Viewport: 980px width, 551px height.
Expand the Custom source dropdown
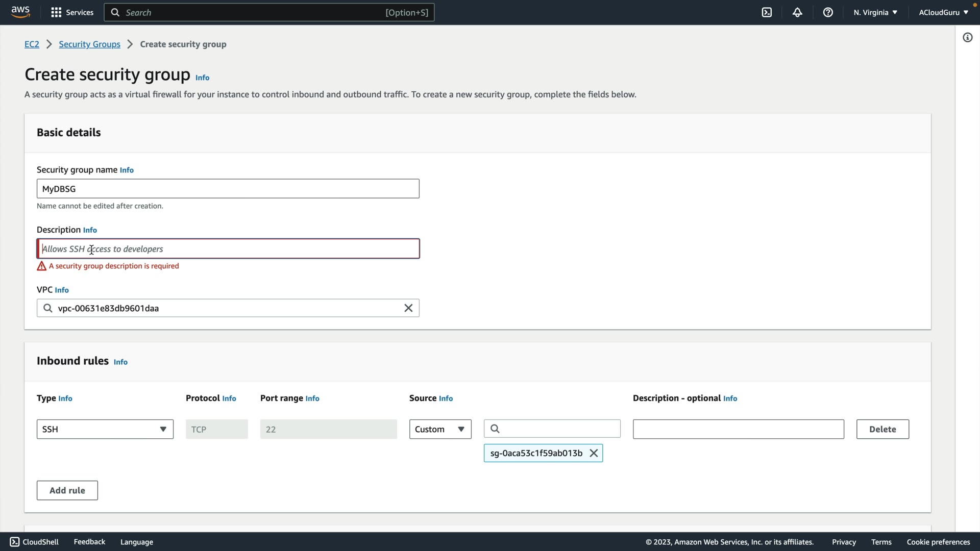click(x=440, y=429)
